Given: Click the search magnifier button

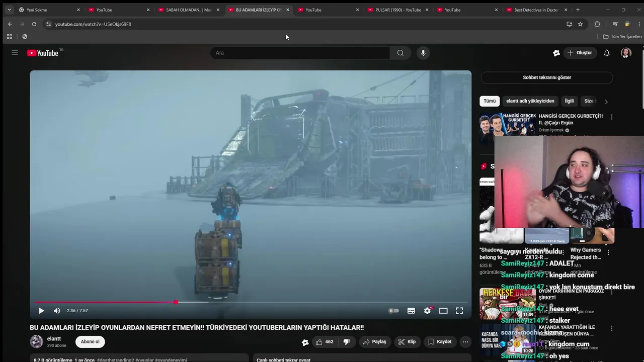Looking at the screenshot, I should [400, 53].
